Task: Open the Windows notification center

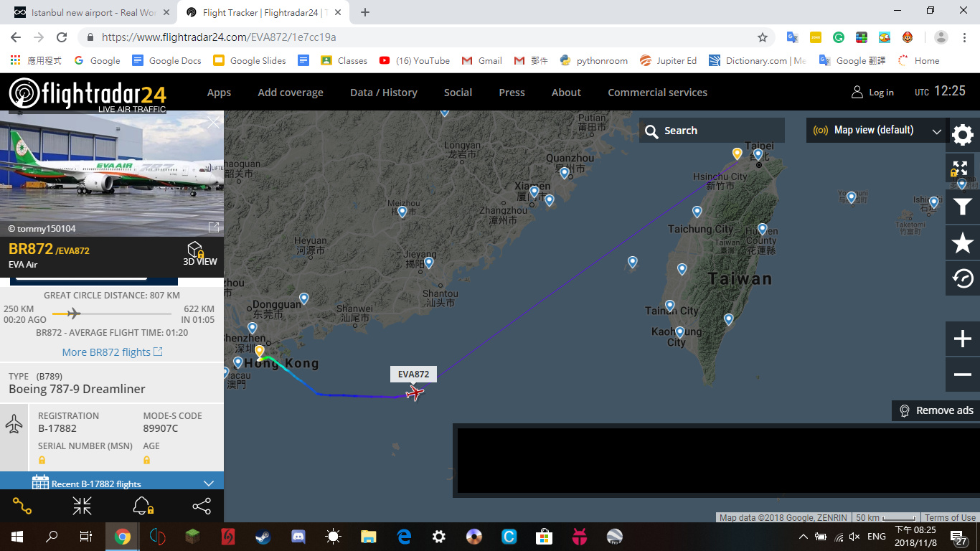Action: point(958,537)
